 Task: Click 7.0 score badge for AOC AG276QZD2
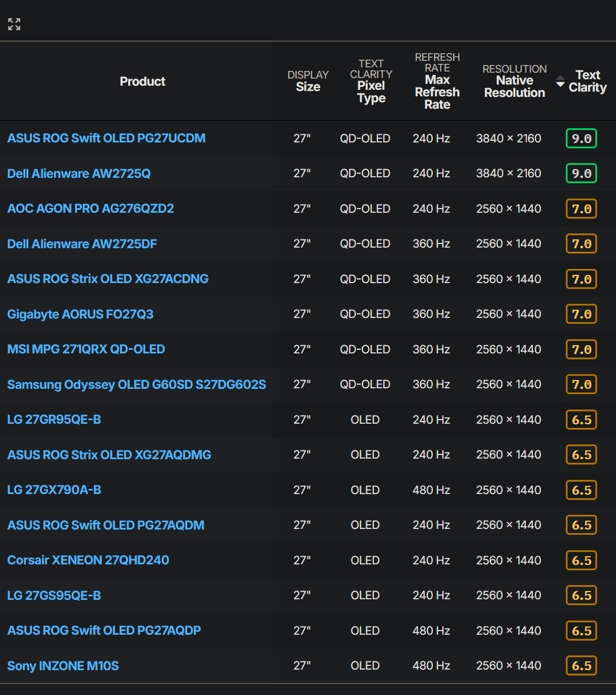click(582, 209)
